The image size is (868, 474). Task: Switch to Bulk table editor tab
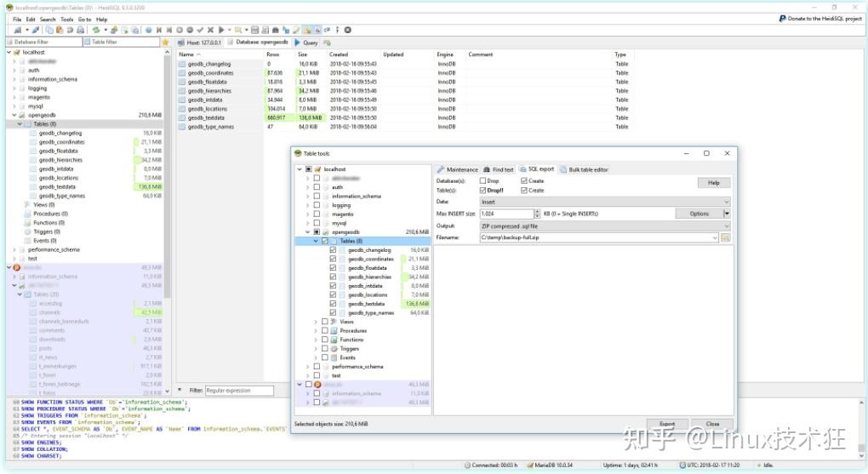click(584, 169)
